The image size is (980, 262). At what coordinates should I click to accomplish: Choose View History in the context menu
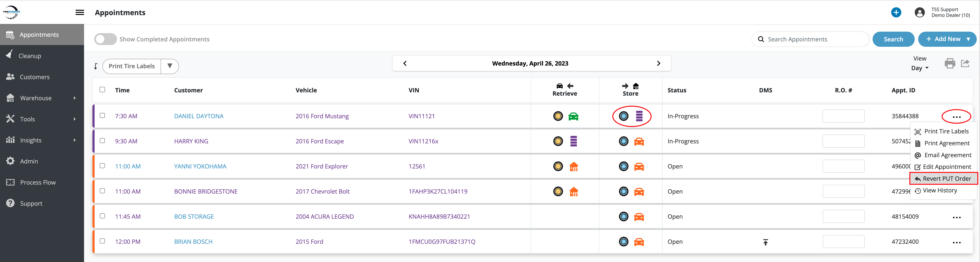[x=939, y=190]
